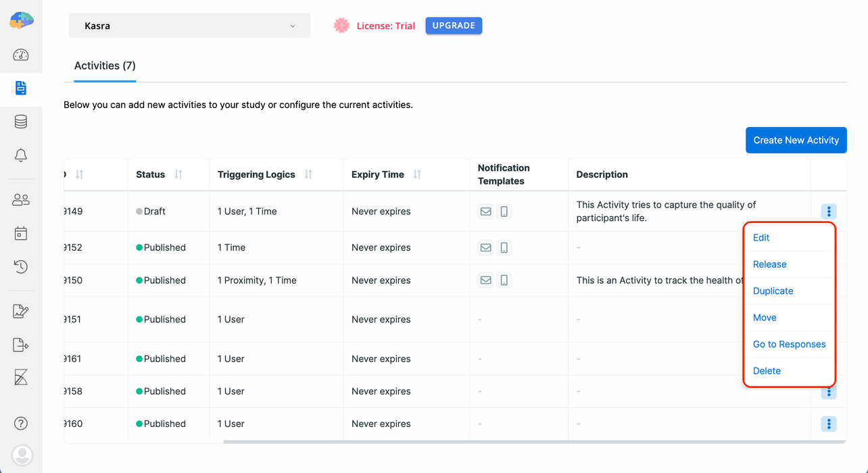868x473 pixels.
Task: Select Go to Responses in the menu
Action: click(789, 344)
